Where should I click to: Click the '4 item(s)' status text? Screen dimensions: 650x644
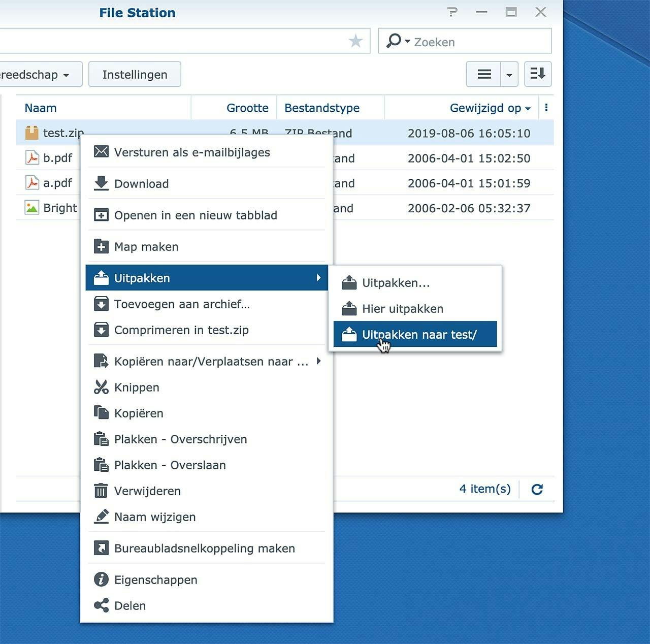(x=485, y=489)
